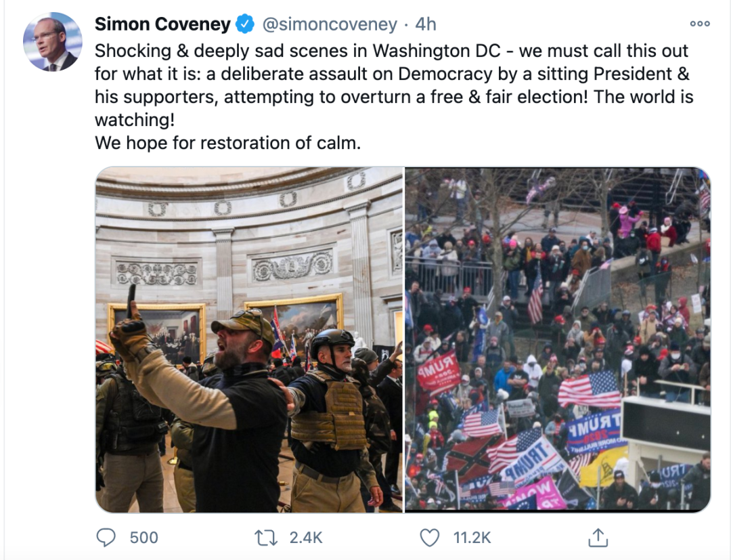Click the 11.2K likes count
This screenshot has height=560, width=731.
[x=472, y=538]
